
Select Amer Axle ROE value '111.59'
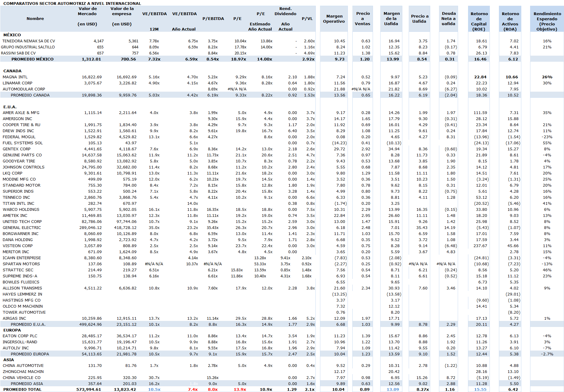coord(480,113)
